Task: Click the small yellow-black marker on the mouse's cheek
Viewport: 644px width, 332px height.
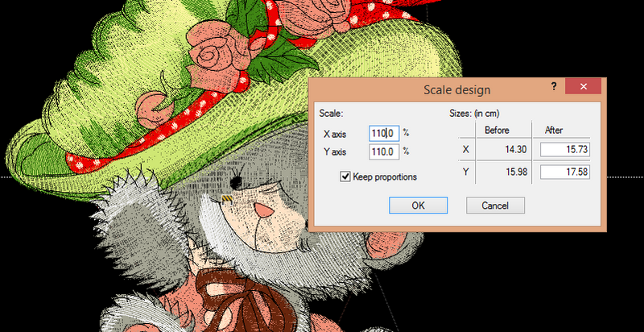Action: [227, 200]
